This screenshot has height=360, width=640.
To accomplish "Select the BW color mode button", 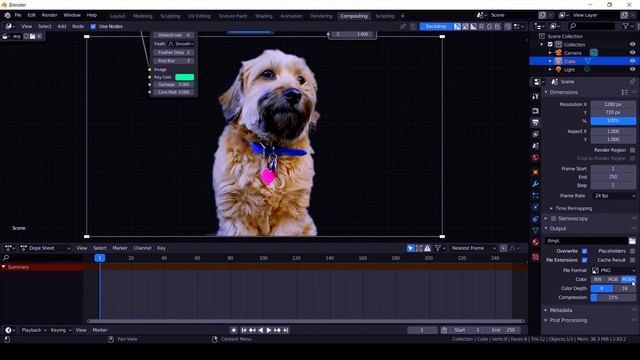I will (598, 280).
